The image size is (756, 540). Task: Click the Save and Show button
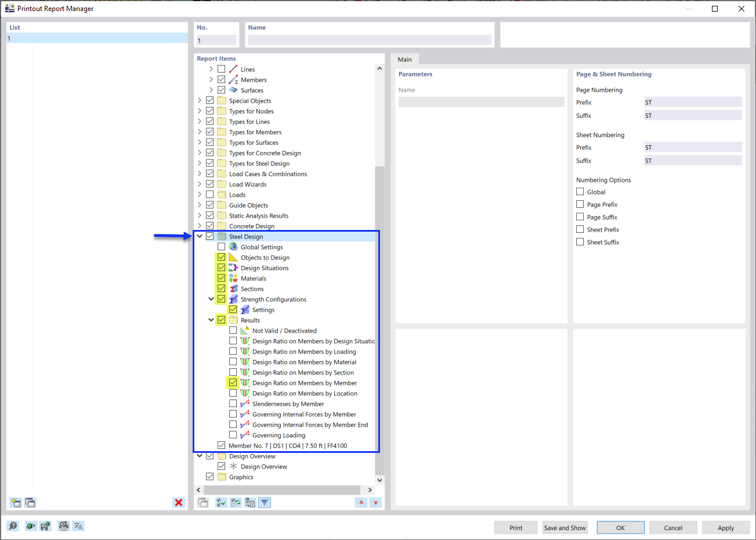click(565, 527)
